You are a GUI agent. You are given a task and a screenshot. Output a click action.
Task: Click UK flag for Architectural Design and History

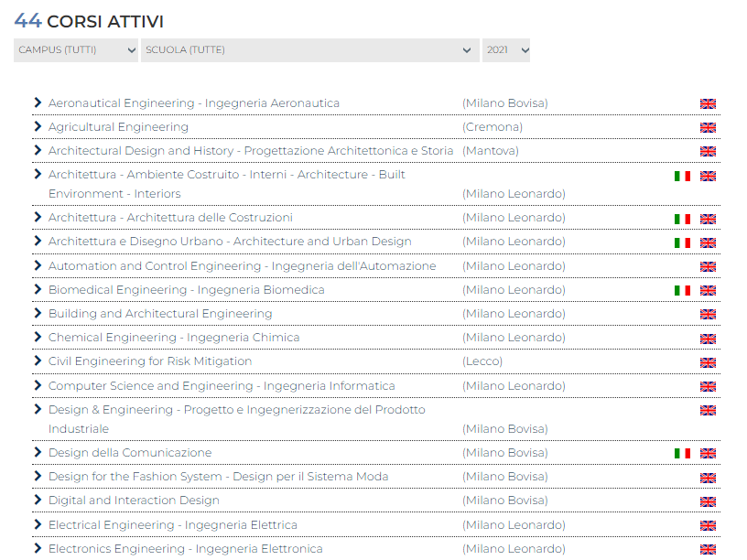[x=708, y=151]
